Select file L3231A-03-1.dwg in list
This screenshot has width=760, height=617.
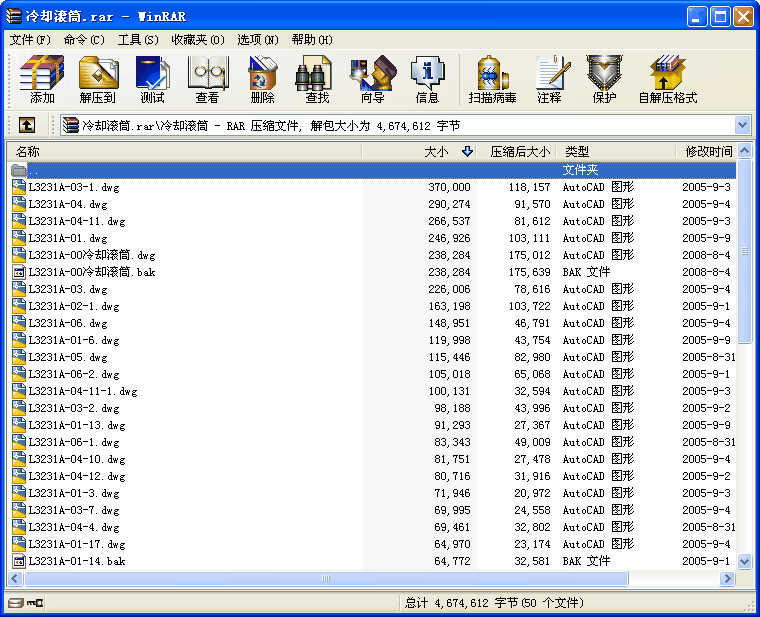coord(76,187)
